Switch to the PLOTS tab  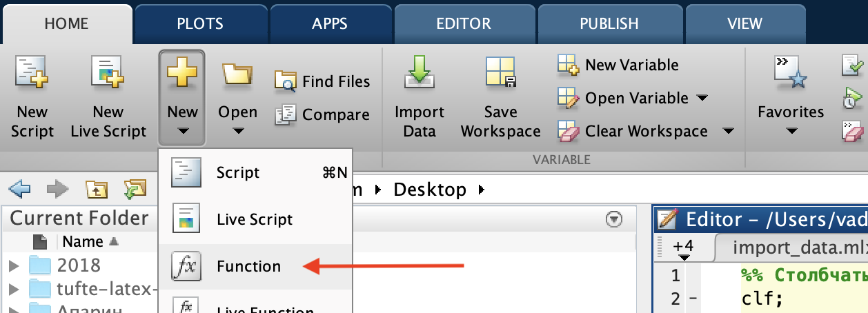[x=200, y=23]
